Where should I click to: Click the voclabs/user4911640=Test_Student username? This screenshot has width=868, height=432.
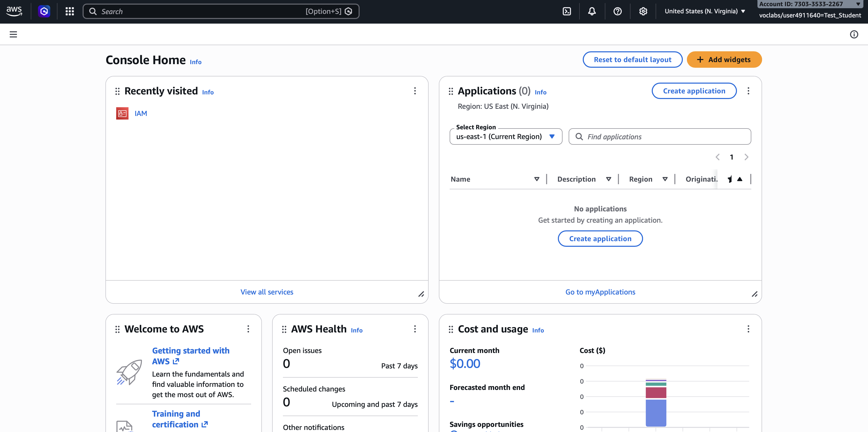coord(810,15)
